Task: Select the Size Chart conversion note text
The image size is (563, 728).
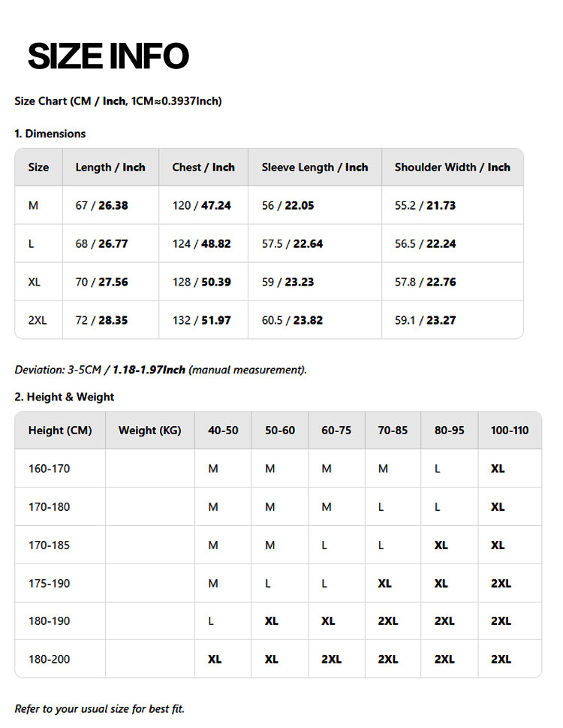Action: (x=118, y=101)
